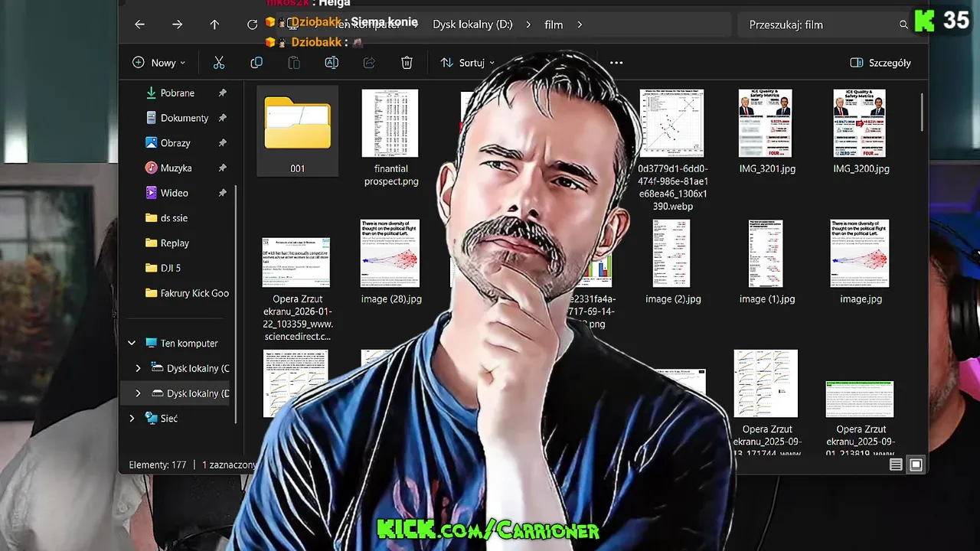Paste from clipboard icon
Screen dimensions: 980x551
[294, 63]
